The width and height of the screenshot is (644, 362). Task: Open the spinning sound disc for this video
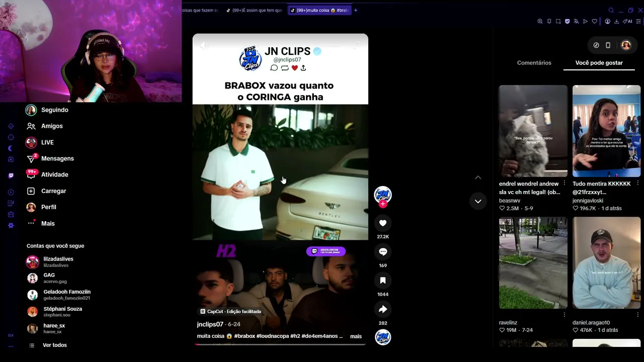[x=383, y=337]
